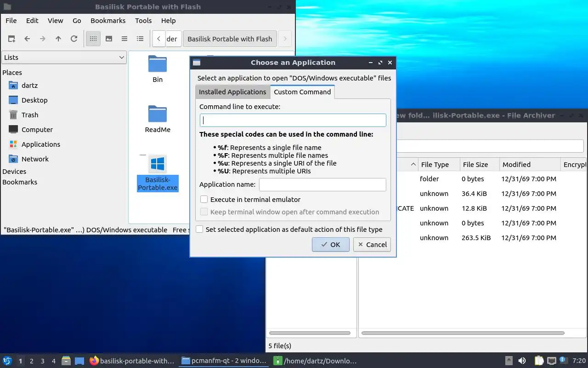Reload the folder with the refresh icon

[74, 39]
